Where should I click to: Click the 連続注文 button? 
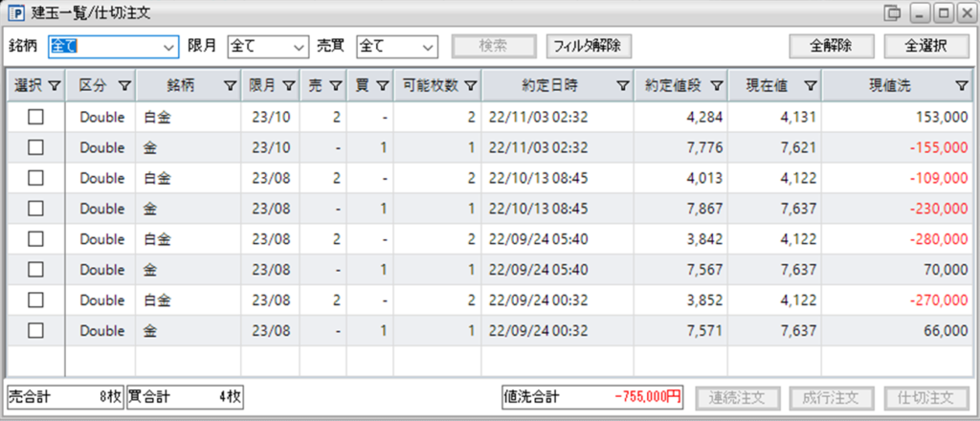(x=738, y=398)
